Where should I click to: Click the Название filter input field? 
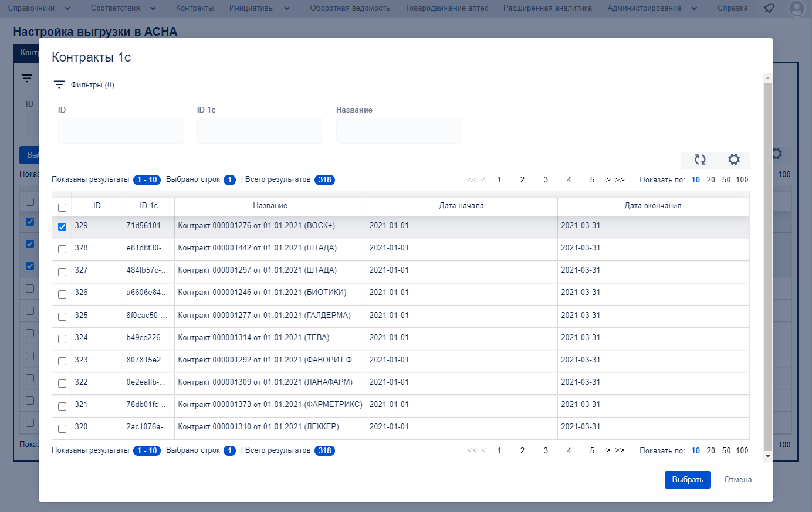tap(399, 131)
